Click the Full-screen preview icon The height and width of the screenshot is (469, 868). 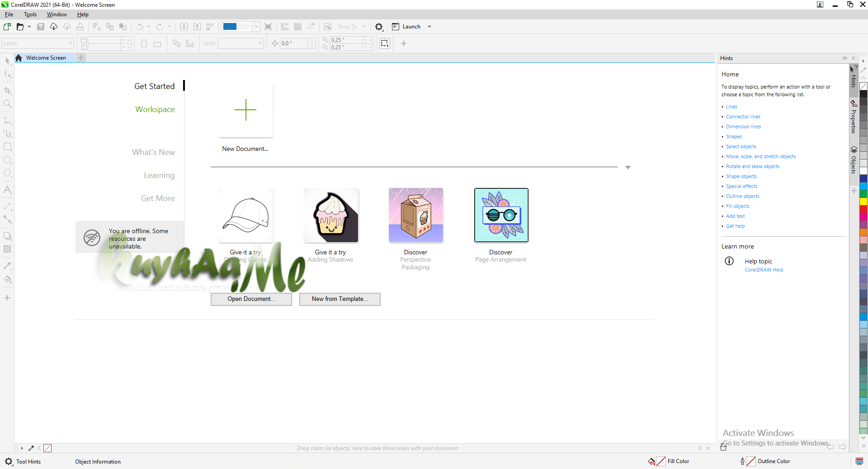tap(268, 27)
